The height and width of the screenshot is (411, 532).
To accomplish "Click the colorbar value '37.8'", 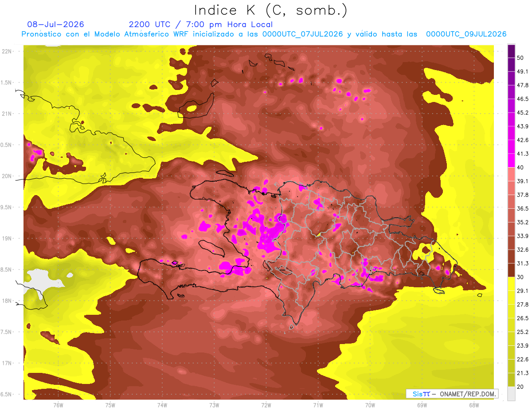I will coord(522,195).
